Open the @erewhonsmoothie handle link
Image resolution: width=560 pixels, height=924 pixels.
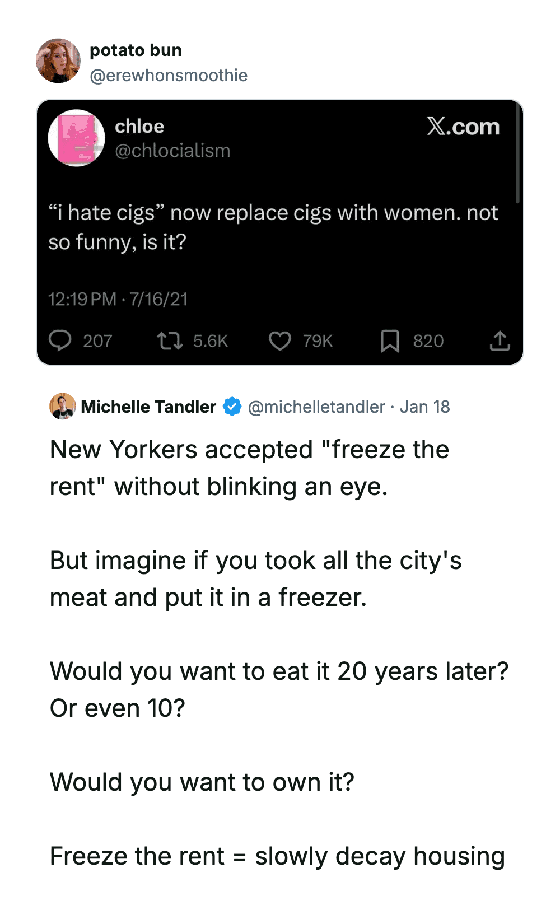click(x=169, y=76)
